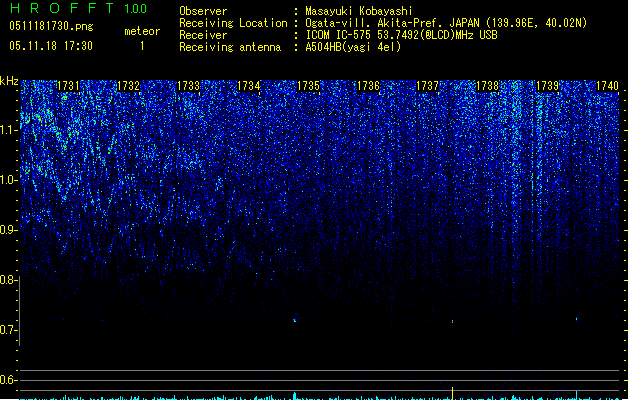This screenshot has height=400, width=629.
Task: Click the 1738 time marker
Action: (x=487, y=86)
